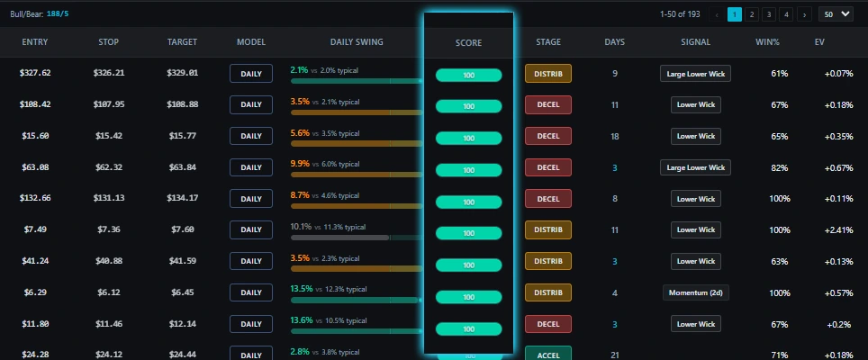Open page 2 of results
Screen dimensions: 868x360
(x=752, y=14)
